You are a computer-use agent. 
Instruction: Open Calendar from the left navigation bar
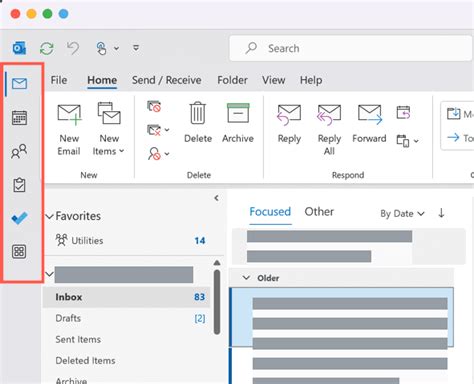tap(19, 118)
